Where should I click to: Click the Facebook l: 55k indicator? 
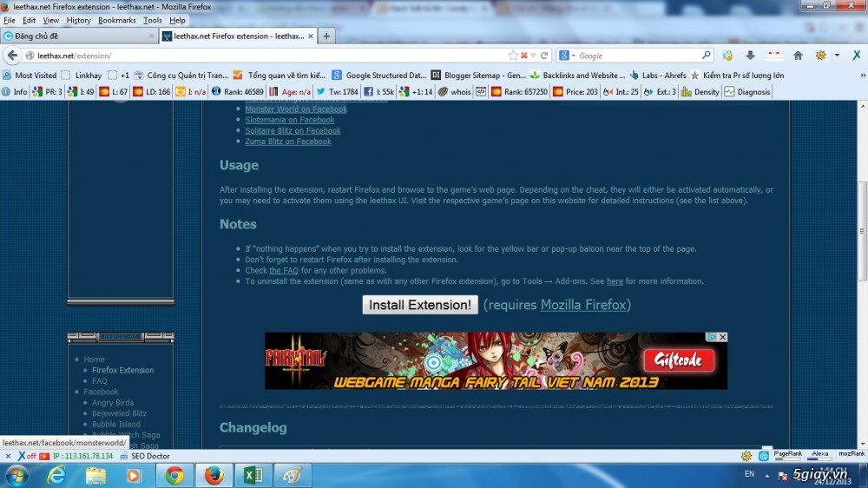[x=379, y=92]
